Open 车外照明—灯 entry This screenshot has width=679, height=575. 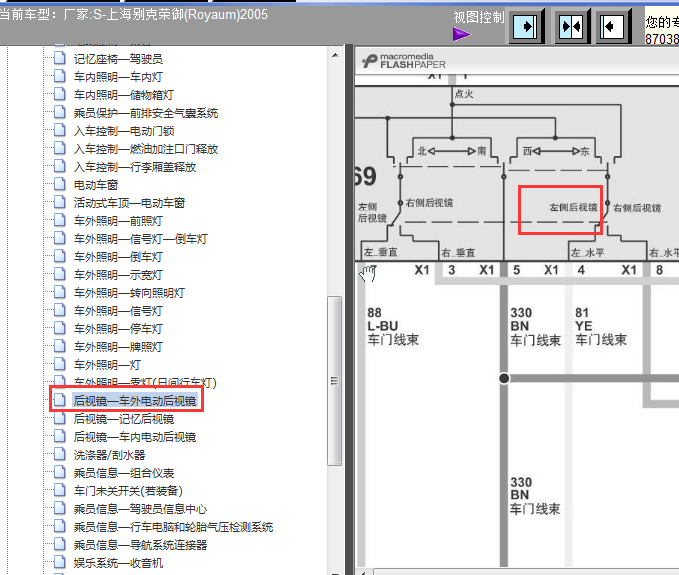tap(107, 365)
